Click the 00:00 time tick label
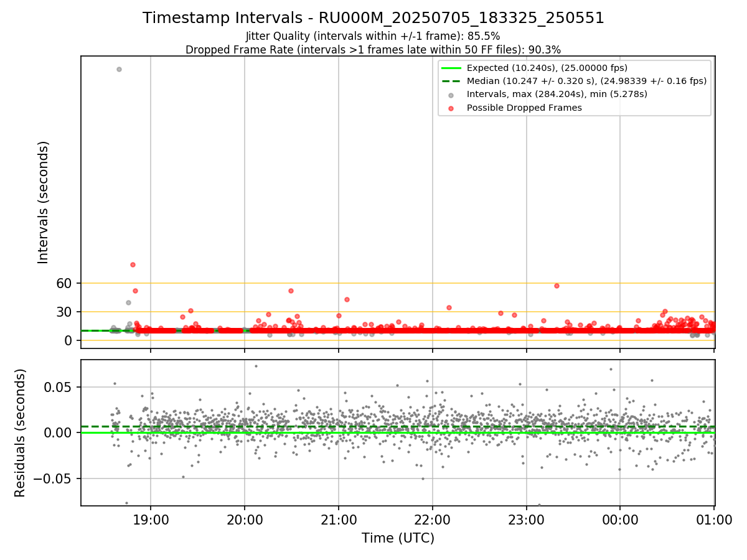This screenshot has width=747, height=560. (621, 520)
